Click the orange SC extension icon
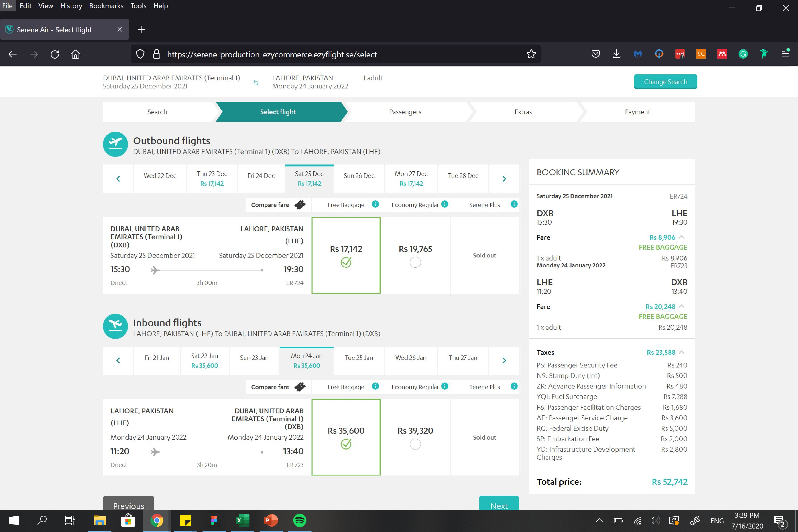The image size is (798, 532). tap(701, 54)
